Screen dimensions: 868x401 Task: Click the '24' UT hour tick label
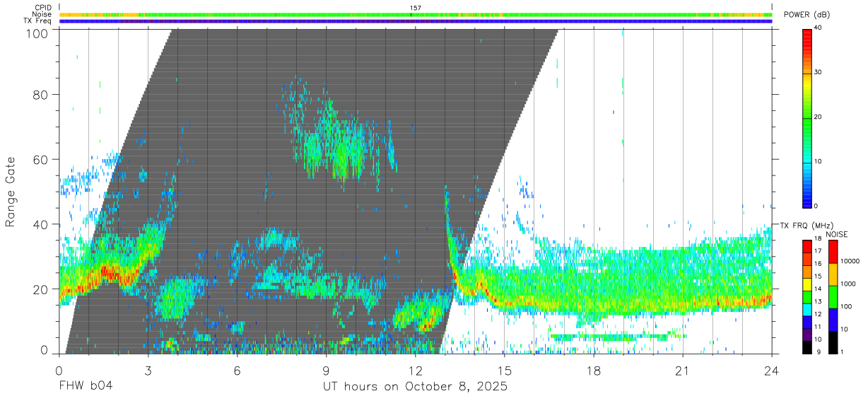pyautogui.click(x=772, y=370)
